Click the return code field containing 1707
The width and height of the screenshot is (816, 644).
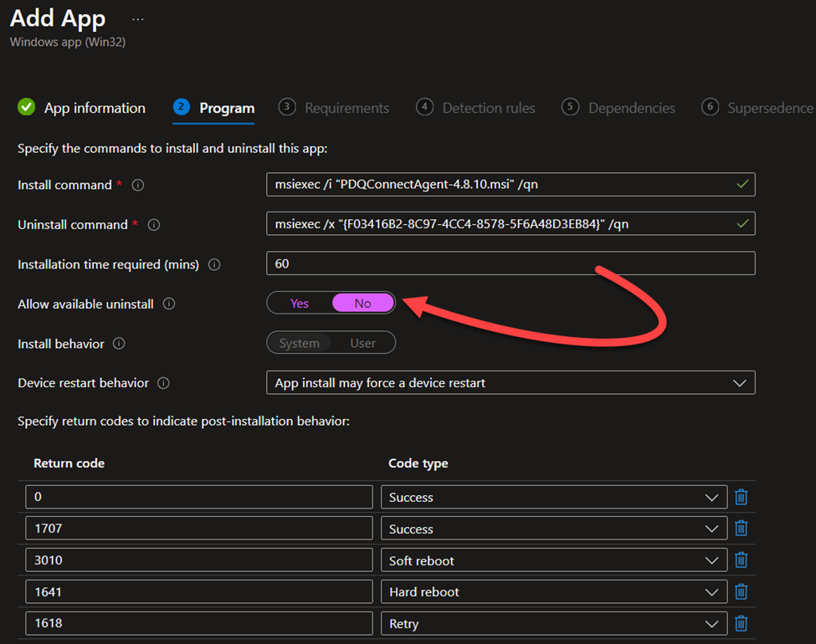click(199, 529)
